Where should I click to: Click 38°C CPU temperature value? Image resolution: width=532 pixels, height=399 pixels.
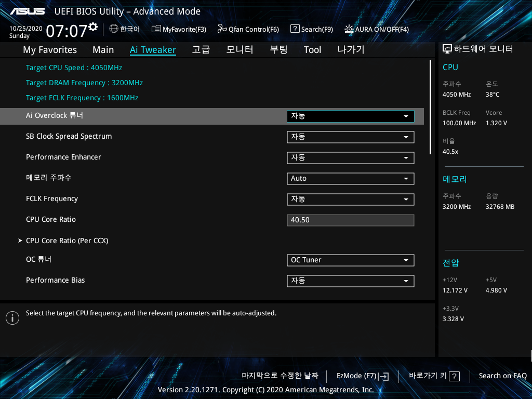coord(493,95)
